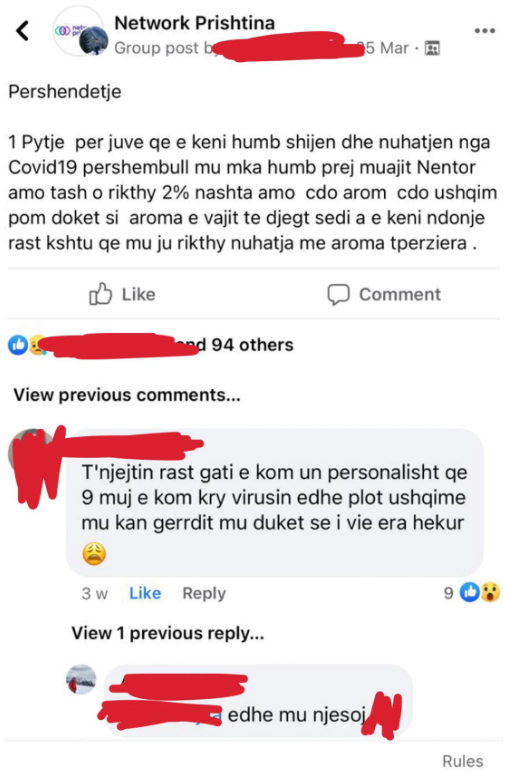Screen dimensions: 525x779
Task: Open the Network Prishtina group name
Action: (194, 23)
